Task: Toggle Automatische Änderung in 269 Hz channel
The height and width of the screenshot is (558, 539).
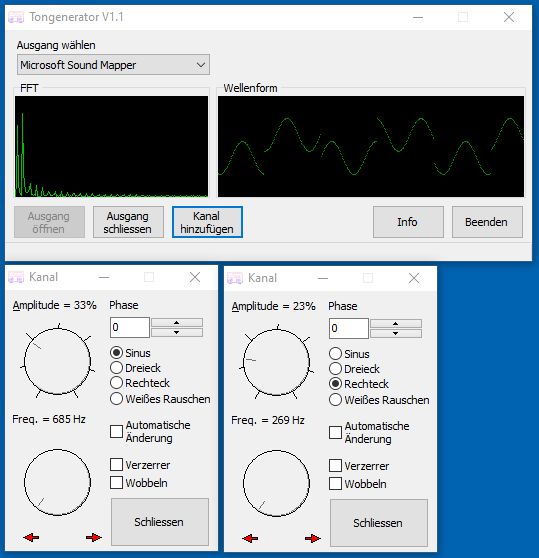Action: point(369,432)
